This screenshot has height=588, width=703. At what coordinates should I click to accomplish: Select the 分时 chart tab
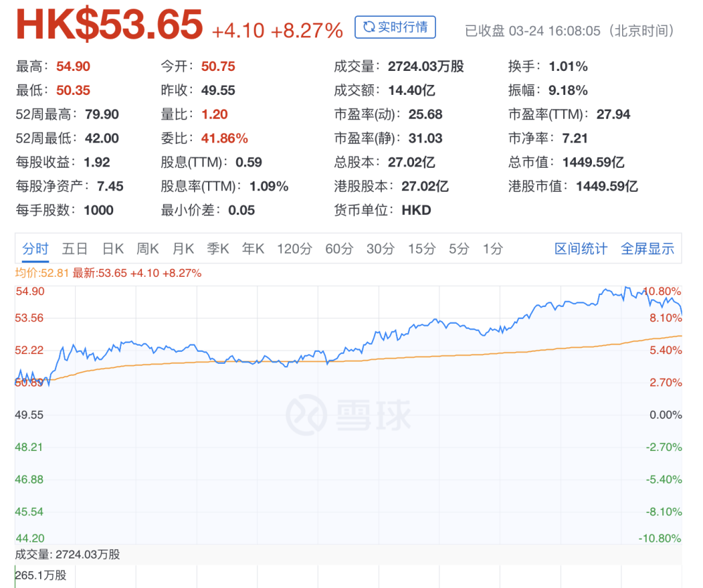(35, 249)
